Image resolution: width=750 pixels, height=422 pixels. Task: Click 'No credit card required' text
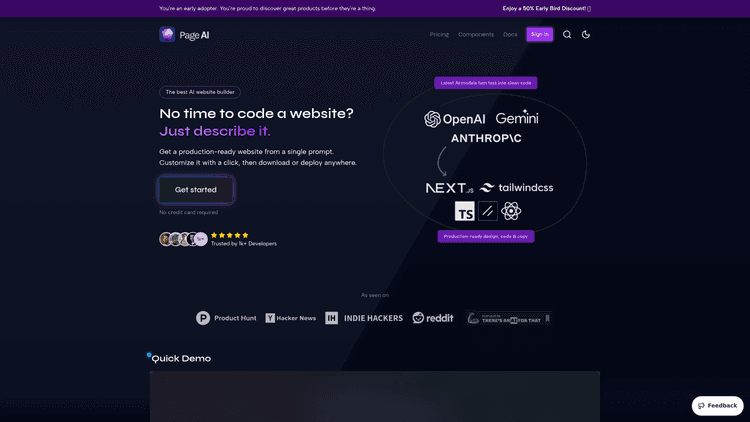tap(188, 212)
